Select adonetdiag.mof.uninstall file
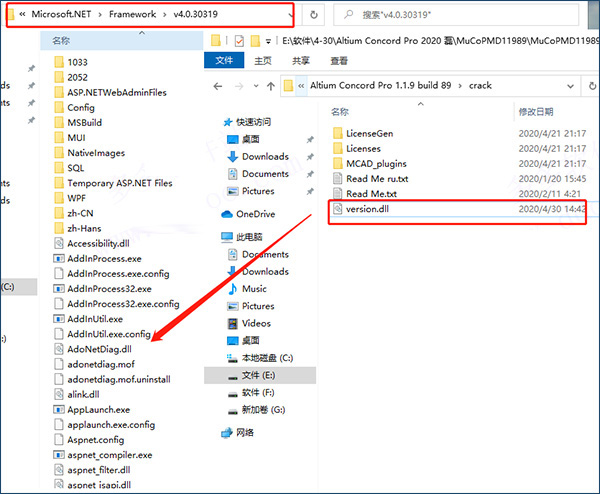Image resolution: width=600 pixels, height=494 pixels. coord(112,380)
